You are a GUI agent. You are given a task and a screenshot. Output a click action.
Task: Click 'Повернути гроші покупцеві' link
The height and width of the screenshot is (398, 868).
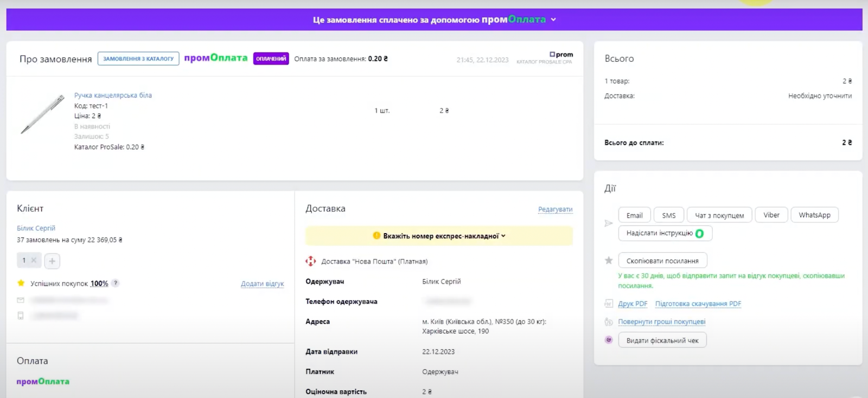click(662, 322)
